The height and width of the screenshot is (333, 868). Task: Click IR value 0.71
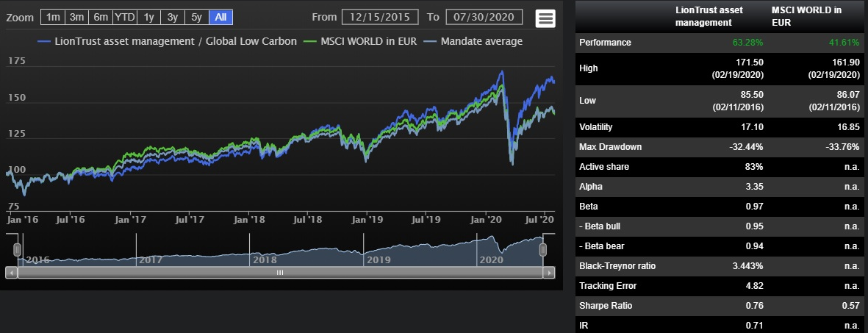[x=756, y=325]
